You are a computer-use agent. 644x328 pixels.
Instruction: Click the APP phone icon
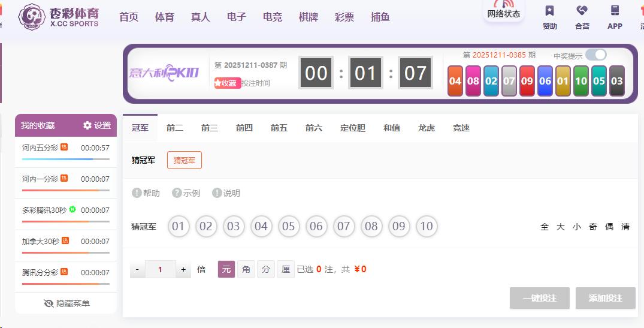(615, 11)
